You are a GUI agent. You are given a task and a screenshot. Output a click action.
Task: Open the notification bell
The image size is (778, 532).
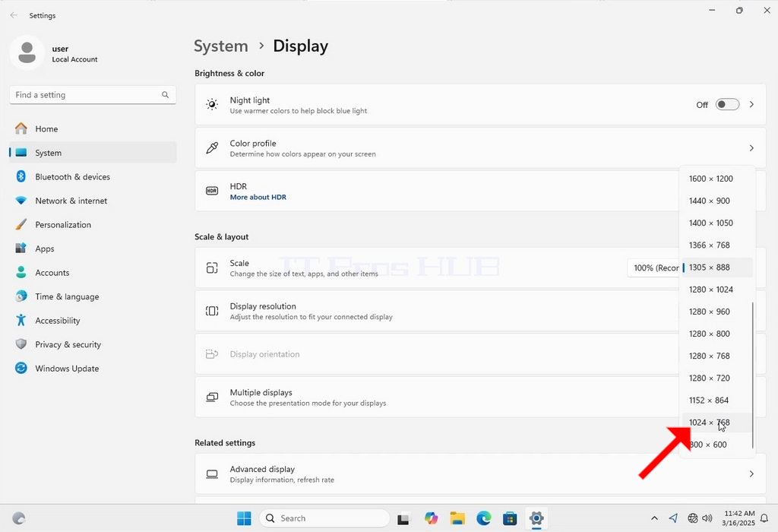click(764, 518)
